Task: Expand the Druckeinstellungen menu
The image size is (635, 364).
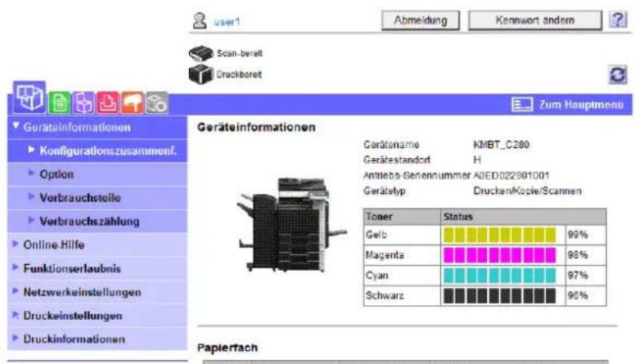Action: [97, 316]
